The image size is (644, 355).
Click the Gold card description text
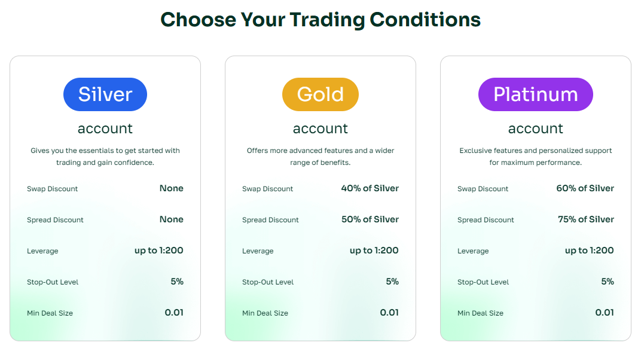(321, 157)
